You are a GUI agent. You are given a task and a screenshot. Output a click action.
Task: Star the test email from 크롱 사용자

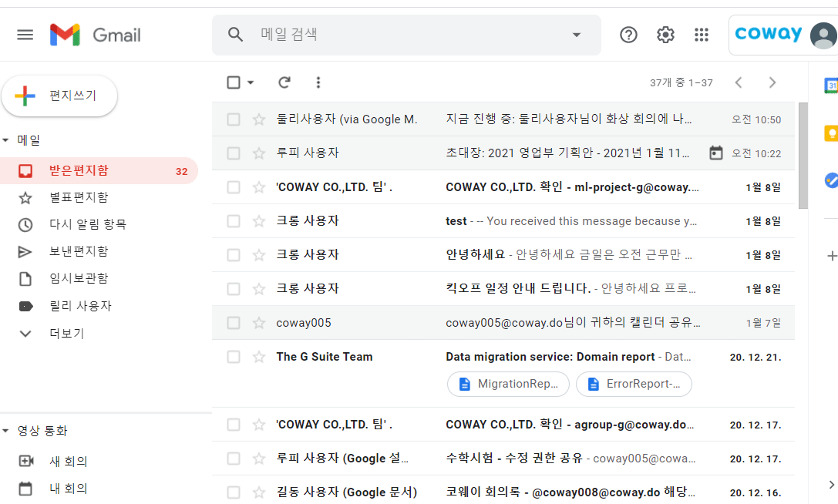[259, 220]
